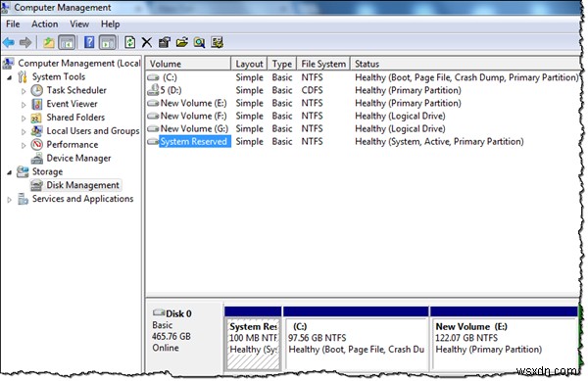Click the Disk Management tree icon
Screen dimensions: 588x381
tap(37, 185)
